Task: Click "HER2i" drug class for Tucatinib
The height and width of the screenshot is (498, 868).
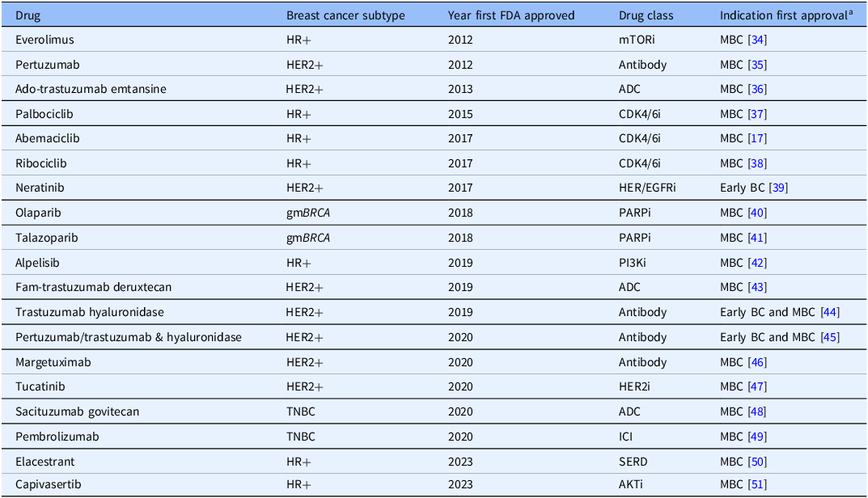Action: (634, 386)
